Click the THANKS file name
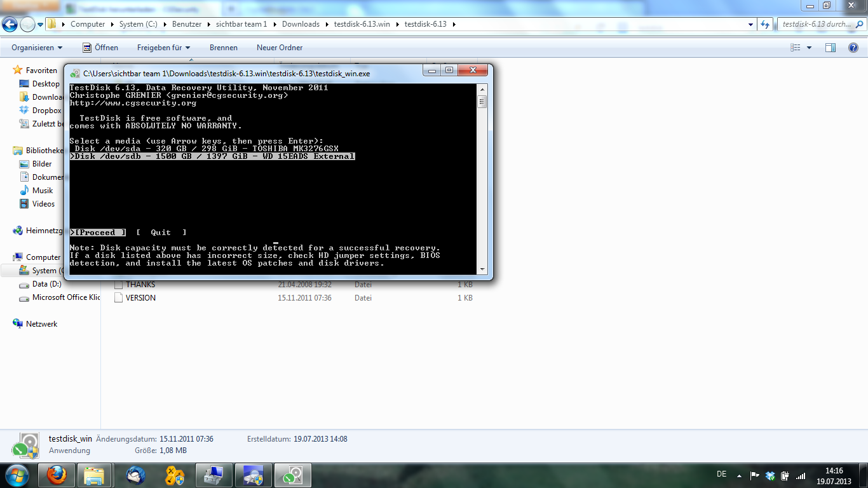The height and width of the screenshot is (488, 868). pyautogui.click(x=140, y=285)
